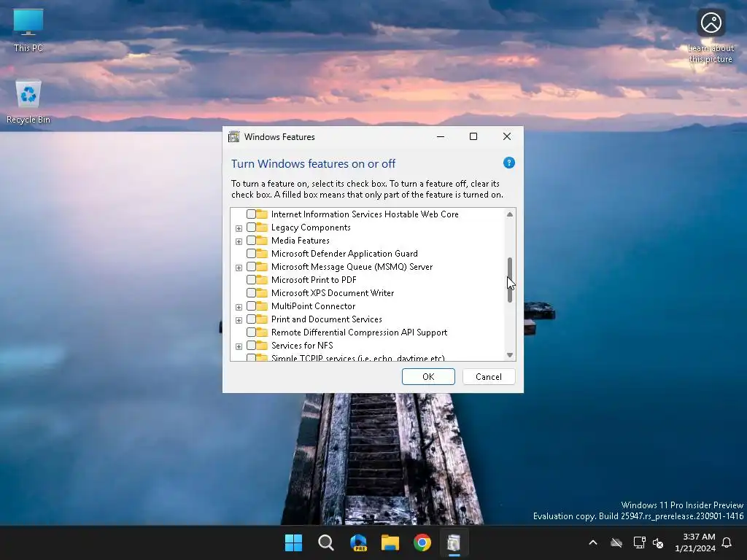Check Internet Information Services Hostable Web Core
Screen dimensions: 747x560
[251, 214]
